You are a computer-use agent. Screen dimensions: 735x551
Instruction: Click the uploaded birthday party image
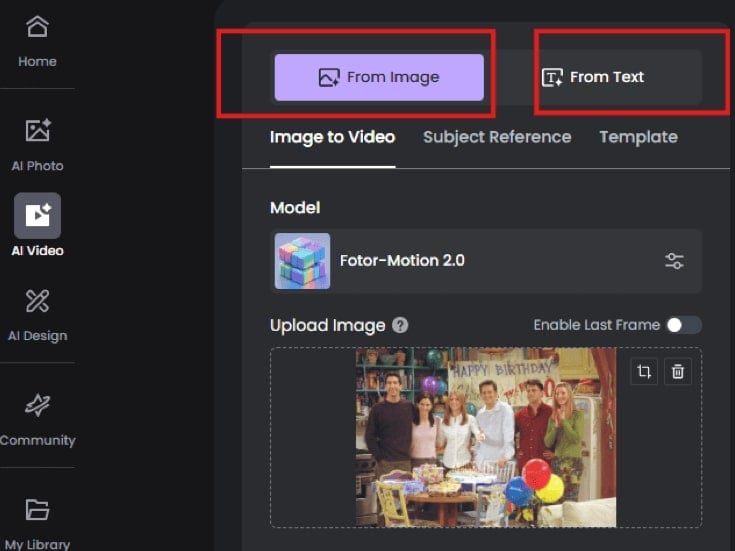tap(486, 437)
